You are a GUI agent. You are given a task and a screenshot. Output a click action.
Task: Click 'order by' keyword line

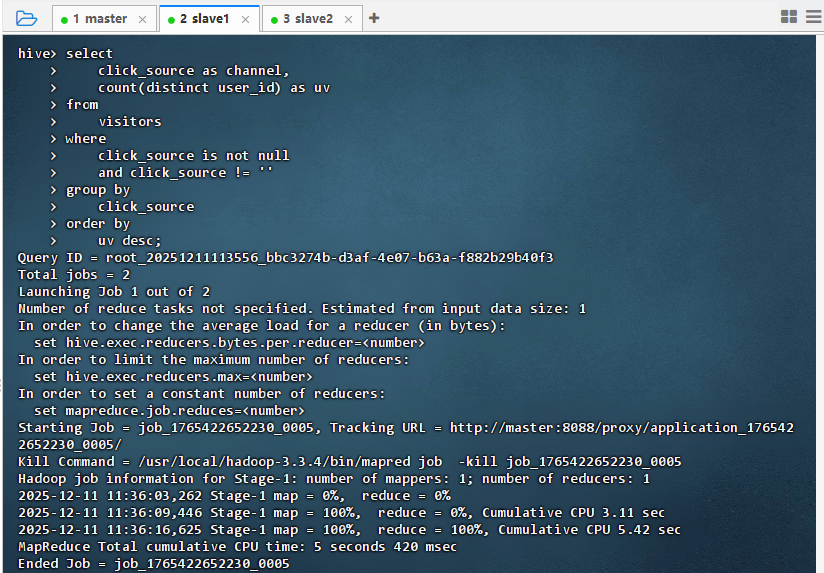pyautogui.click(x=98, y=224)
